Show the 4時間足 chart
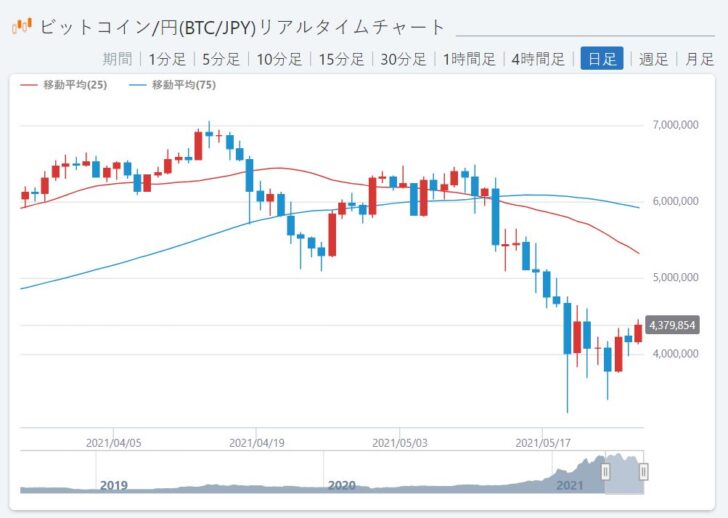Image resolution: width=728 pixels, height=518 pixels. [537, 59]
